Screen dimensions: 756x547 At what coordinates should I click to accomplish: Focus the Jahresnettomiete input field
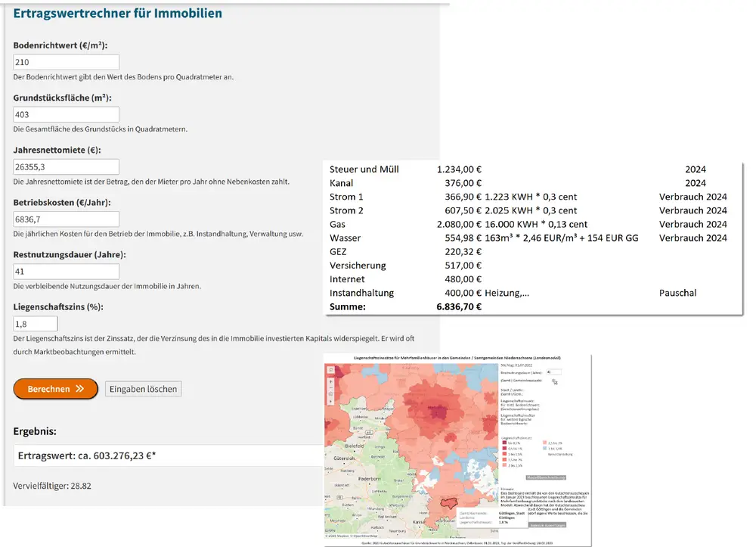coord(67,166)
